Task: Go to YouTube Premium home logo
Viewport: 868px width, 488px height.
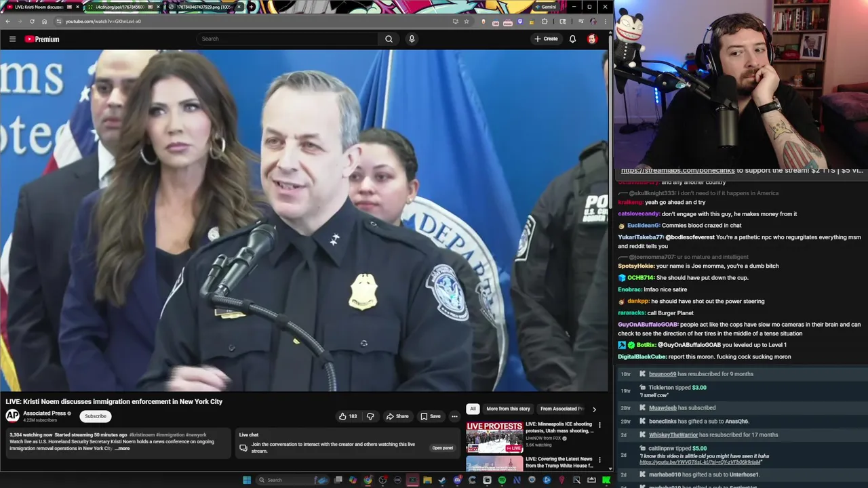Action: (42, 39)
